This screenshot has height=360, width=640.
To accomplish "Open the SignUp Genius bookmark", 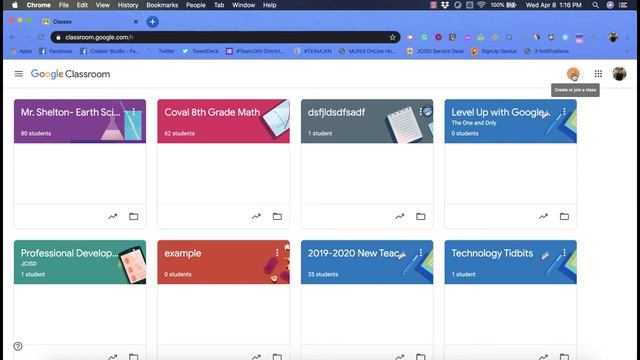I will pos(494,51).
